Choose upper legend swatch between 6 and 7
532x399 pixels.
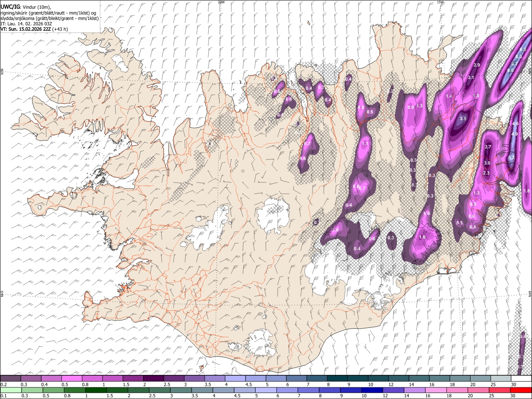click(x=296, y=379)
